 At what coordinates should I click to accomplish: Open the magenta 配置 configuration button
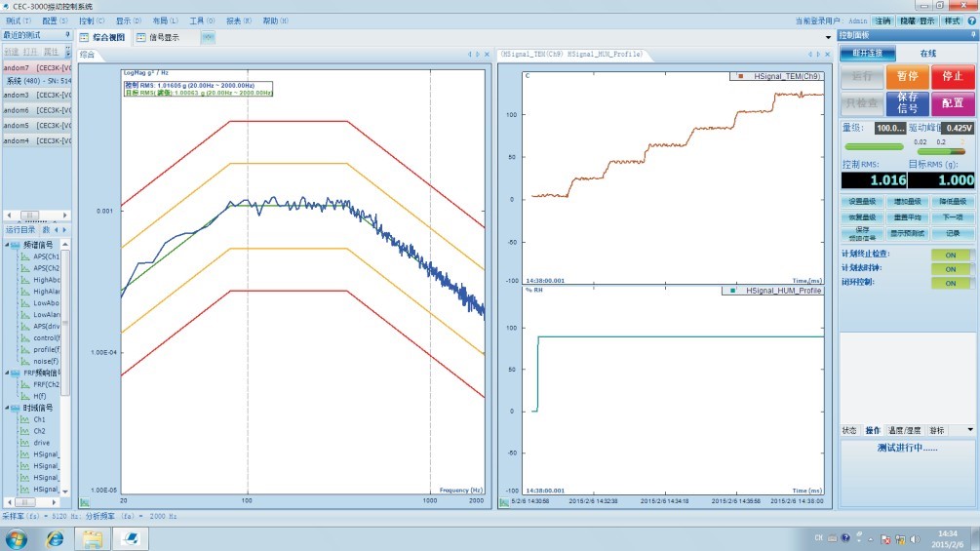point(952,102)
